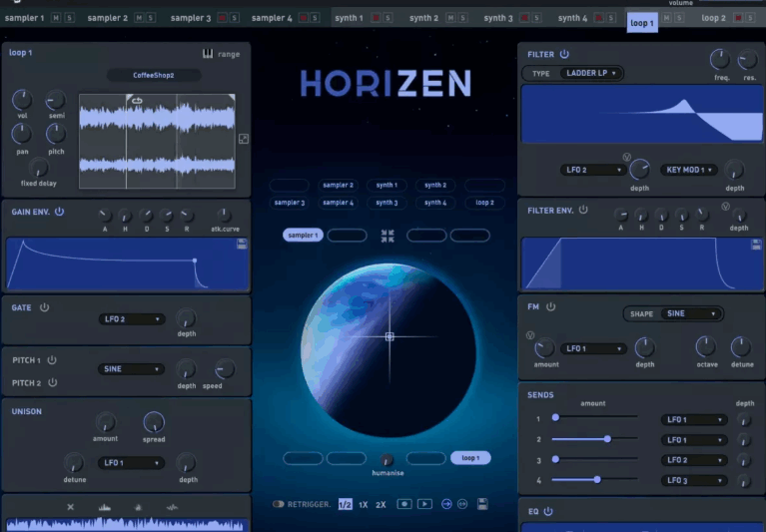Toggle the EQ power button
Screen dimensions: 766x532
[x=548, y=511]
